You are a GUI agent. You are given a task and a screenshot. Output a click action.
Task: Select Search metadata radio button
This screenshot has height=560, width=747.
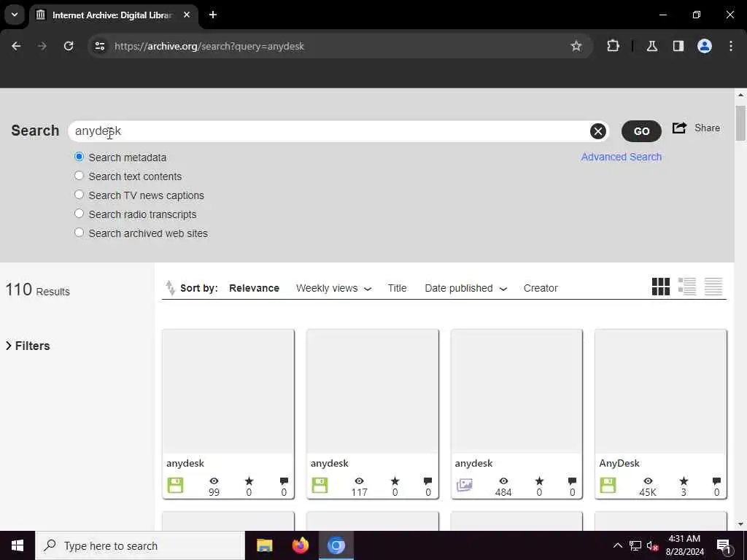(79, 157)
